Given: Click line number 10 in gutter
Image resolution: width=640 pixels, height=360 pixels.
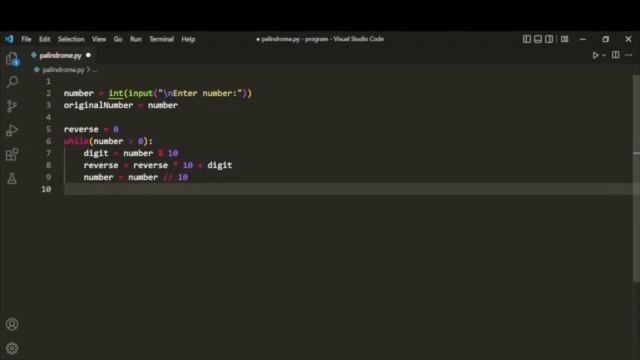Looking at the screenshot, I should (x=46, y=189).
